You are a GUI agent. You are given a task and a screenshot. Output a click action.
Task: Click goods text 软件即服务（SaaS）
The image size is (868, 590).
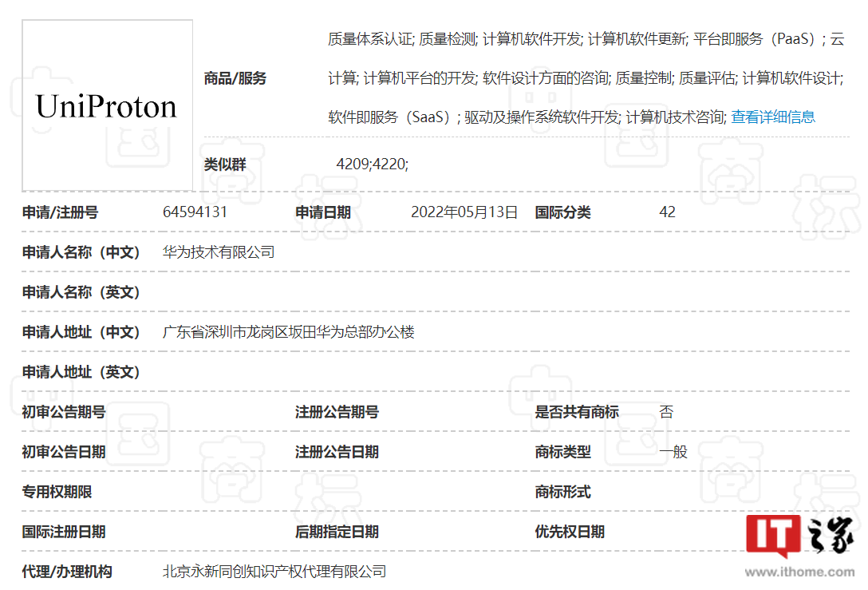(391, 117)
